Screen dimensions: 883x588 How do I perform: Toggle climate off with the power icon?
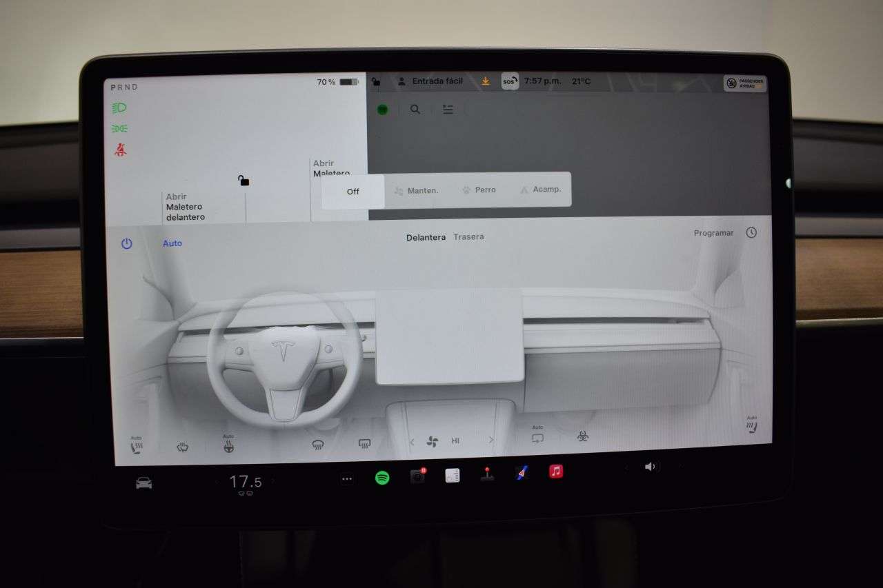coord(126,243)
